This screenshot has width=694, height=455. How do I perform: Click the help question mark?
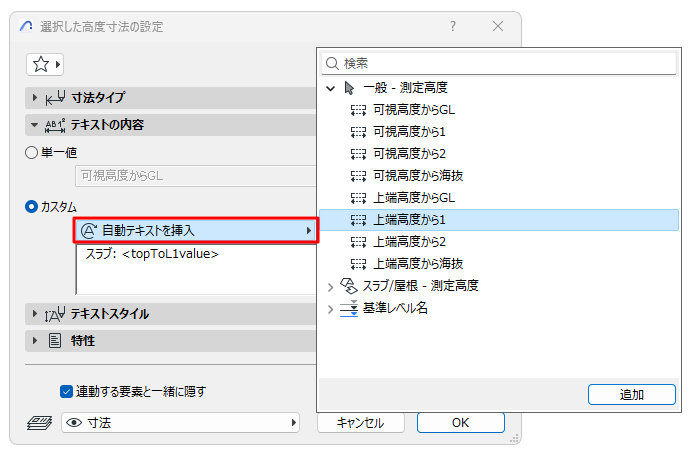click(453, 26)
